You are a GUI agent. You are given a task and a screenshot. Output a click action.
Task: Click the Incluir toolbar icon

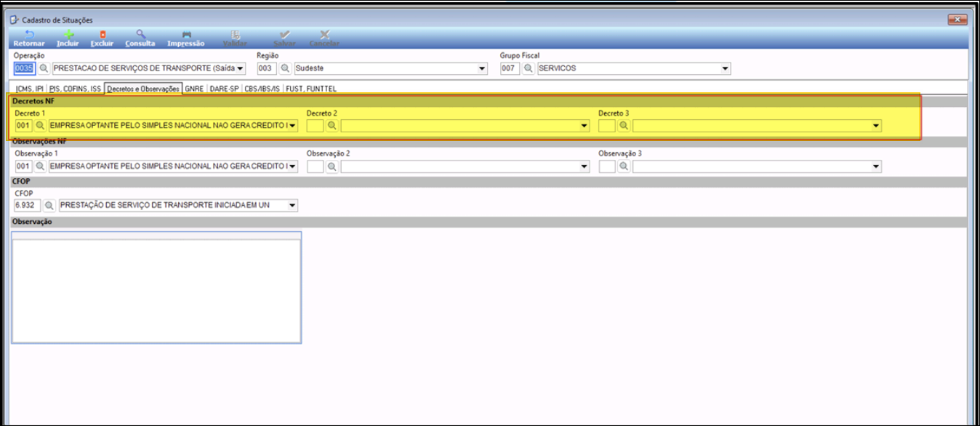68,34
